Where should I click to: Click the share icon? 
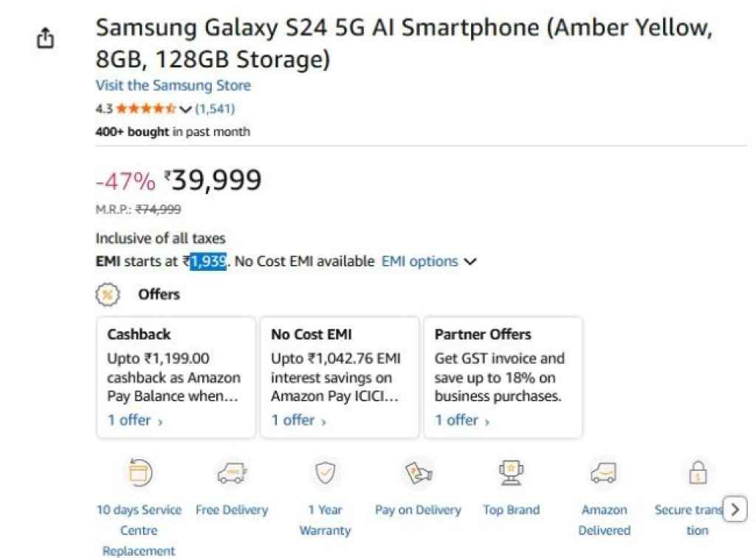coord(45,37)
